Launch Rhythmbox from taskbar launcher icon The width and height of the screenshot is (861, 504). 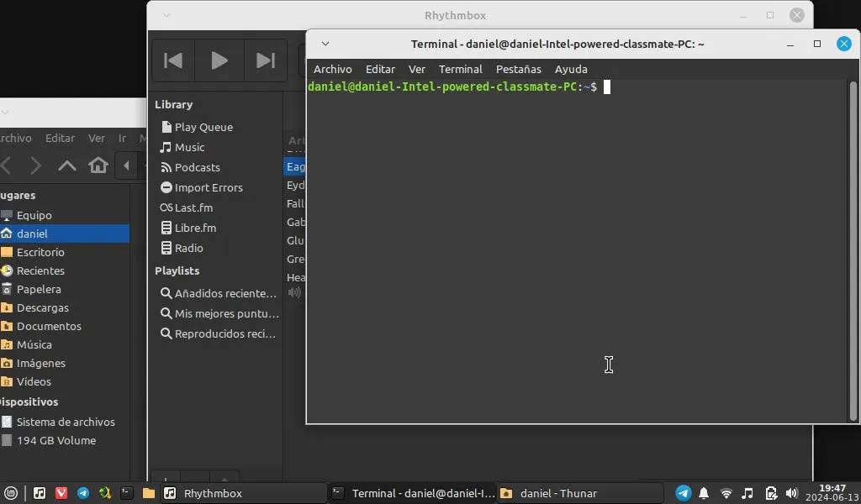tap(39, 493)
